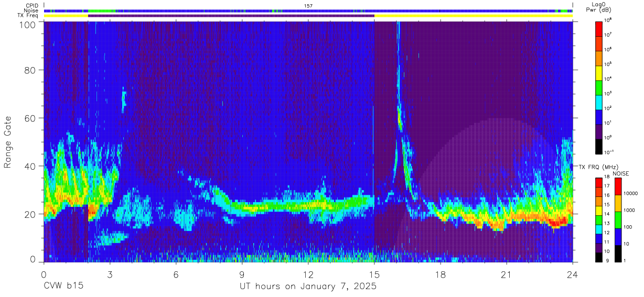Image resolution: width=644 pixels, height=297 pixels.
Task: Click the 10000 tick on NOISE colorbar
Action: (x=630, y=194)
